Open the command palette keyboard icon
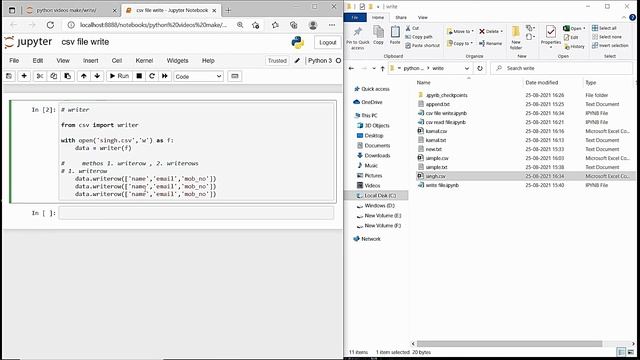Screen dimensions: 640x360 tap(235, 76)
